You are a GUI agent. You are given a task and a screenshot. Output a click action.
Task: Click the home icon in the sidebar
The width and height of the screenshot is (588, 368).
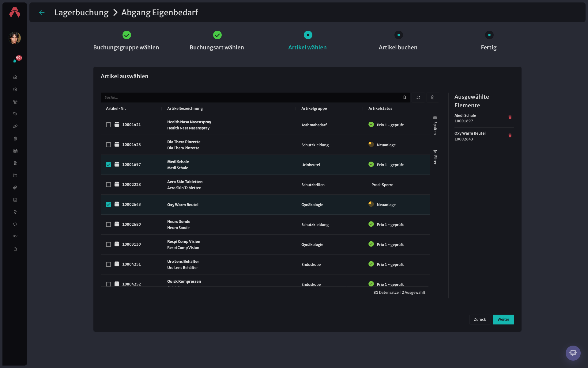coord(15,77)
